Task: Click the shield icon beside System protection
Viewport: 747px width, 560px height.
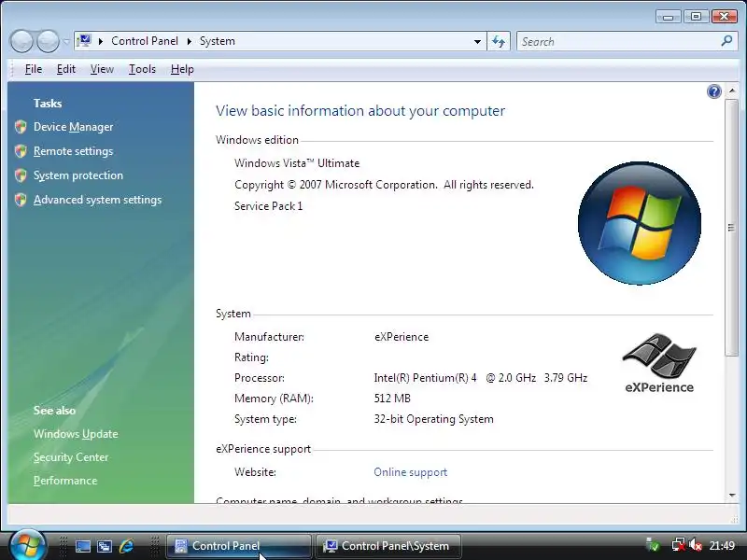Action: 21,175
